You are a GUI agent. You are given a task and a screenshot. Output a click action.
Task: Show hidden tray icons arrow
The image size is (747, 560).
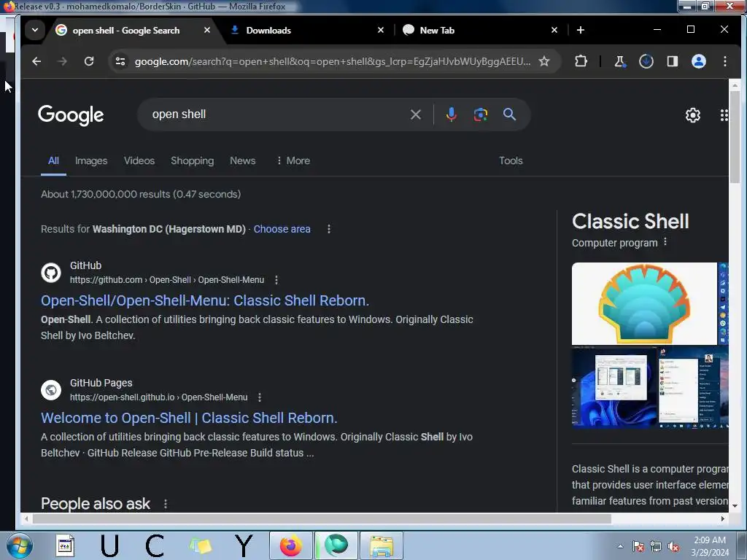click(620, 546)
